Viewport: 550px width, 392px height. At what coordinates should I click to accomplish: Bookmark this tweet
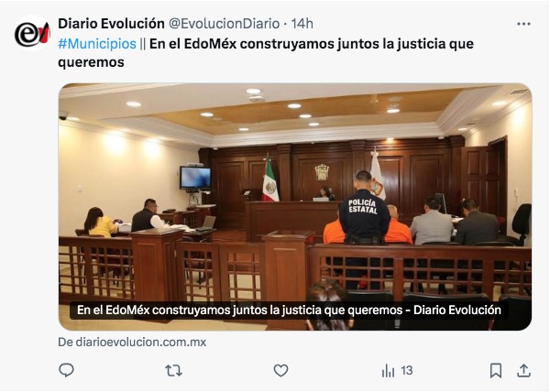[496, 370]
